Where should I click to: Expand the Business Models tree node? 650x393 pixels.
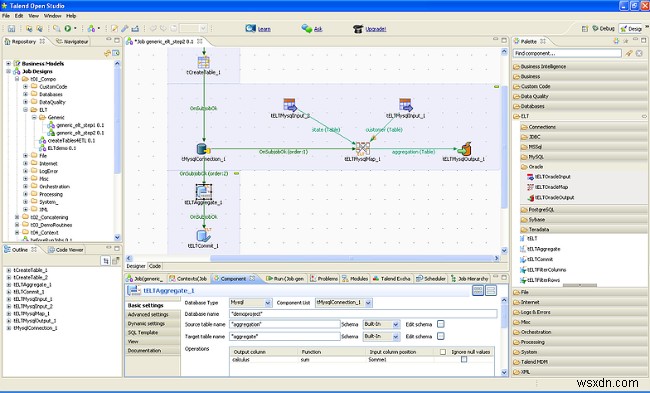click(x=8, y=63)
